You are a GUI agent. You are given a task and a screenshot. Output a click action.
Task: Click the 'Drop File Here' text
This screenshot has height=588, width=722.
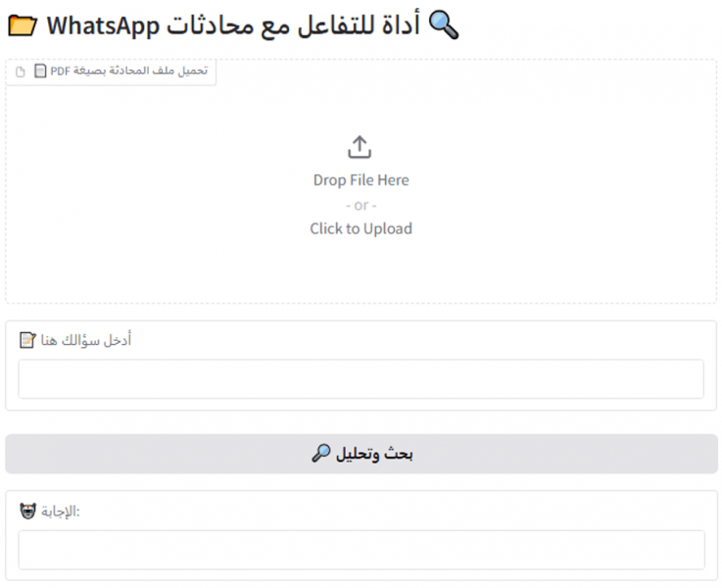[x=361, y=180]
